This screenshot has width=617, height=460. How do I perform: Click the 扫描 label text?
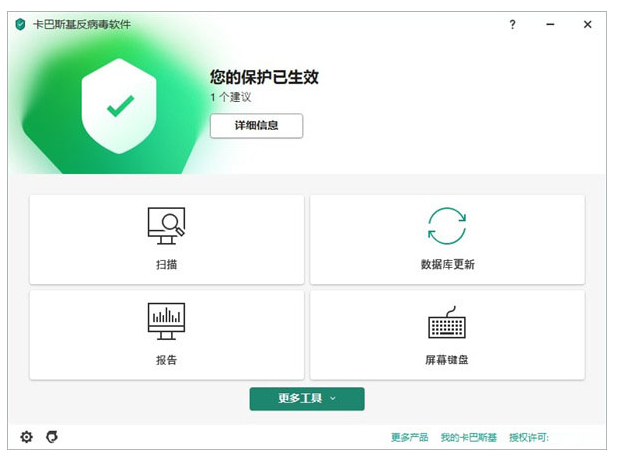pyautogui.click(x=166, y=264)
